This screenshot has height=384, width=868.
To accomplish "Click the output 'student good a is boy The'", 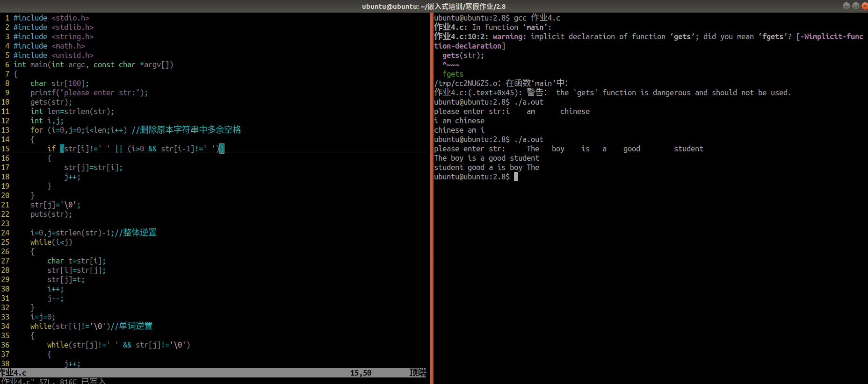I will [x=486, y=167].
